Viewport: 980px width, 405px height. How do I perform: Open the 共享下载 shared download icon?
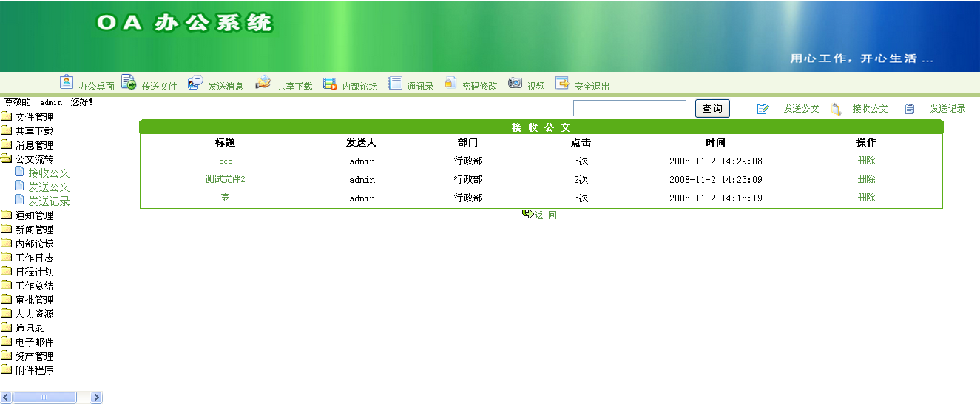263,82
